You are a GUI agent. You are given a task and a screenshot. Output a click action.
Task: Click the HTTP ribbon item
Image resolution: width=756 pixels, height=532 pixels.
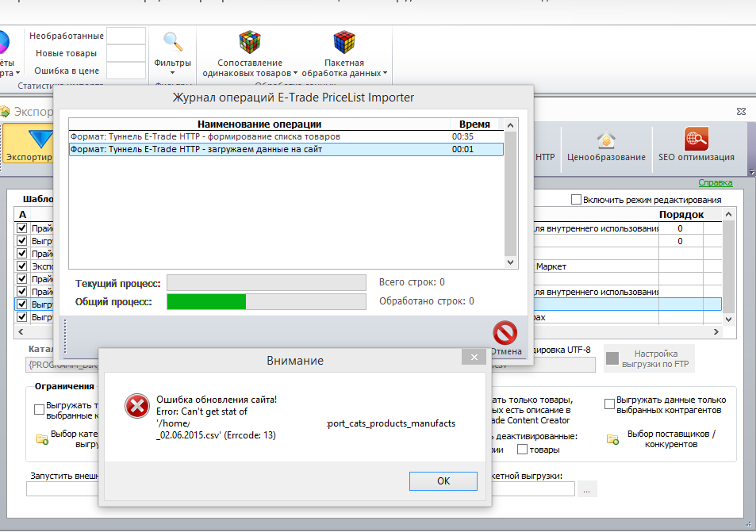click(x=545, y=157)
